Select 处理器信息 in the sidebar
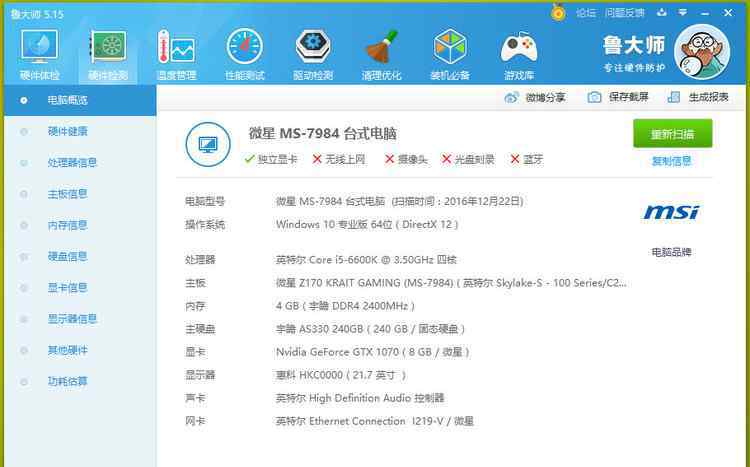Viewport: 750px width, 467px height. [72, 163]
